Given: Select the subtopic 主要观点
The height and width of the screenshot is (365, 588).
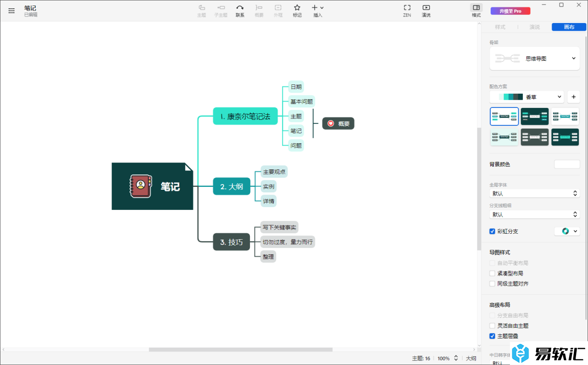Looking at the screenshot, I should point(274,172).
